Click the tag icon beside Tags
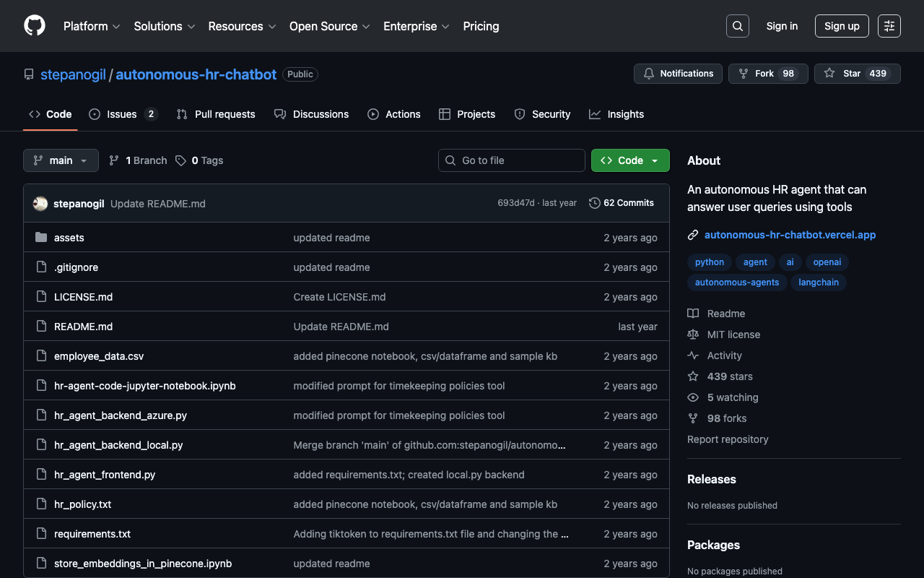This screenshot has height=578, width=924. pos(180,160)
